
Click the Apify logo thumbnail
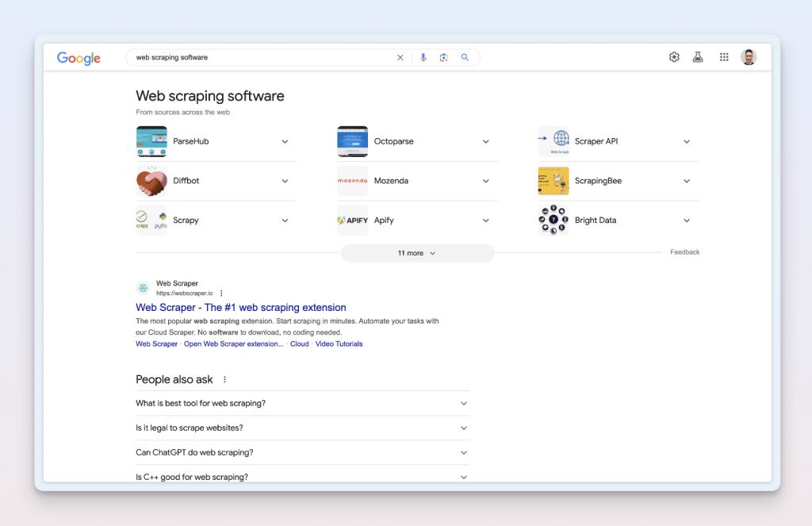[353, 221]
